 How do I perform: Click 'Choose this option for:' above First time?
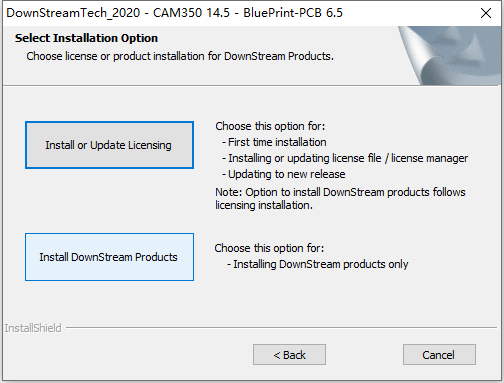point(270,126)
